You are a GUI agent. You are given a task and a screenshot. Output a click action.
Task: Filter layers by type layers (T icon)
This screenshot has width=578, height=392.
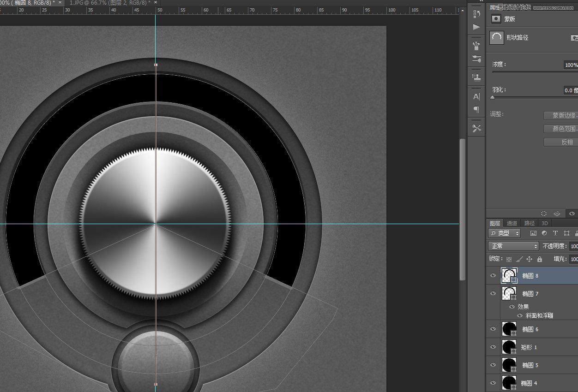555,233
